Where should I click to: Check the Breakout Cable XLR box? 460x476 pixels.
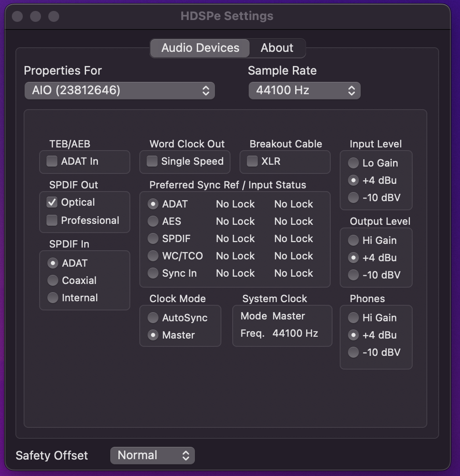252,161
